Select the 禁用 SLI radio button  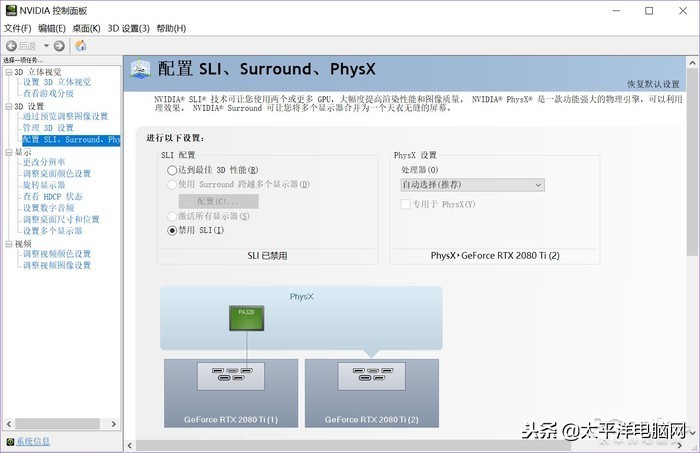(x=172, y=230)
